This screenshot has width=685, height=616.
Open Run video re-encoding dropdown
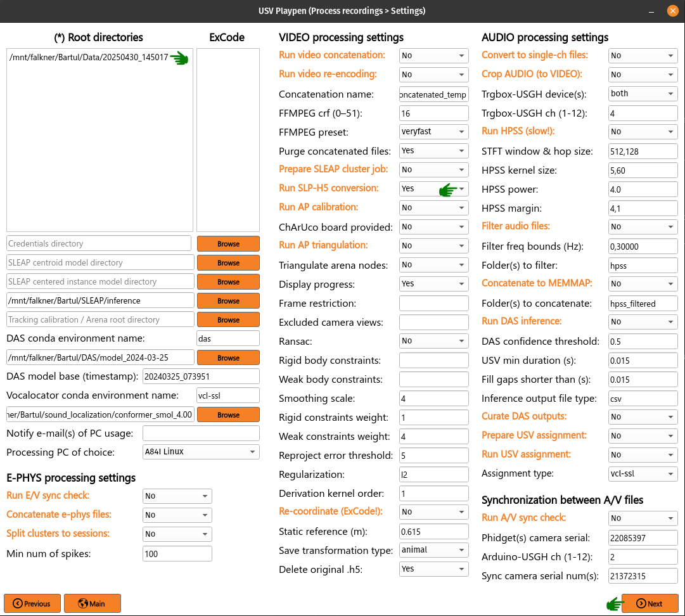tap(433, 75)
